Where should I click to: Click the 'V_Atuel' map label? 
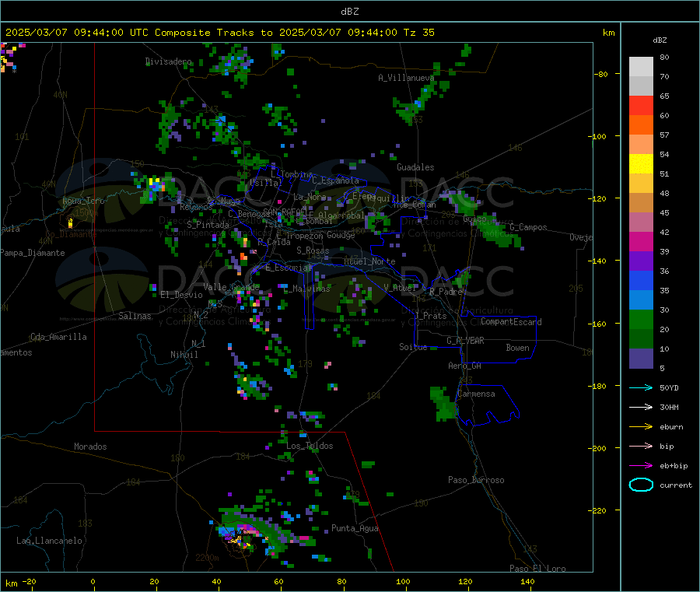(x=400, y=288)
